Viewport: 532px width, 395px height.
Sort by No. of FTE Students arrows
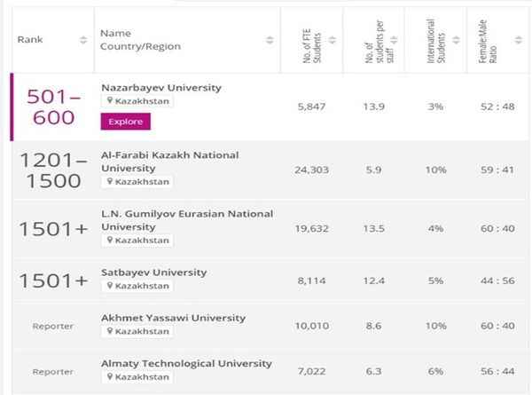(x=332, y=40)
